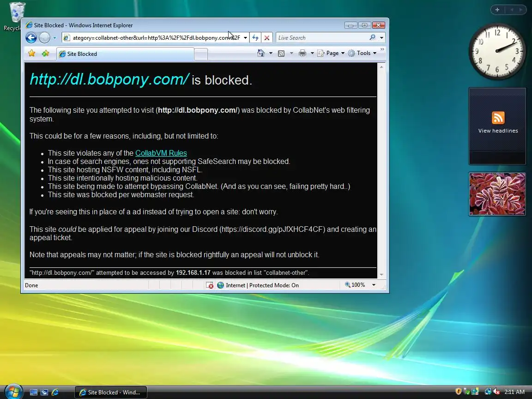Click the RSS Feeds toolbar icon
This screenshot has width=532, height=399.
click(x=281, y=53)
